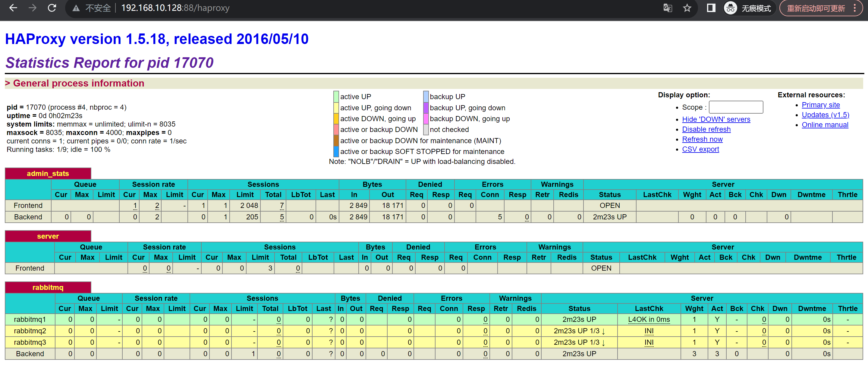Image resolution: width=868 pixels, height=380 pixels.
Task: Open the browser three-dot menu
Action: (x=855, y=8)
